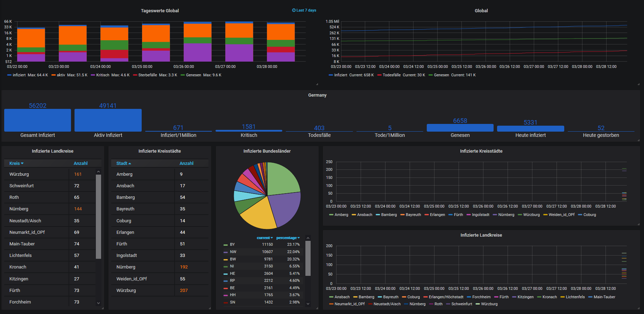Open the Germany panel title menu
Screen dimensions: 644x314
pos(317,95)
